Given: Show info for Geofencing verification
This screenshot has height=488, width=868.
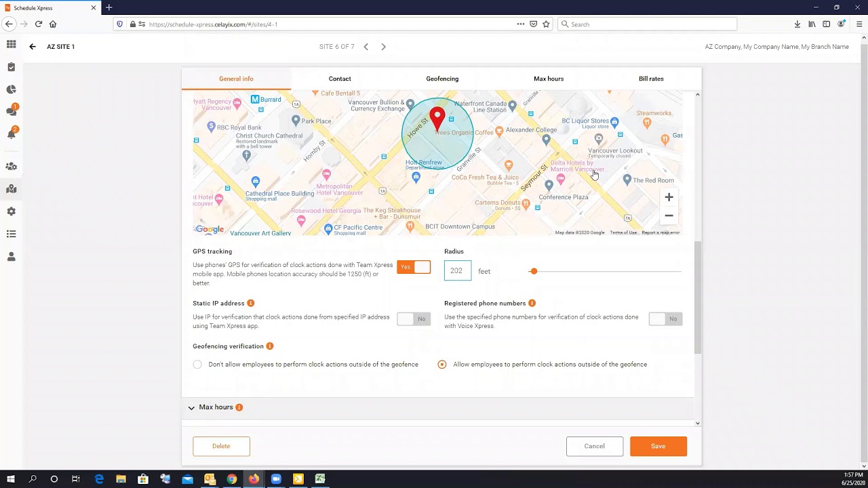Looking at the screenshot, I should pyautogui.click(x=269, y=346).
